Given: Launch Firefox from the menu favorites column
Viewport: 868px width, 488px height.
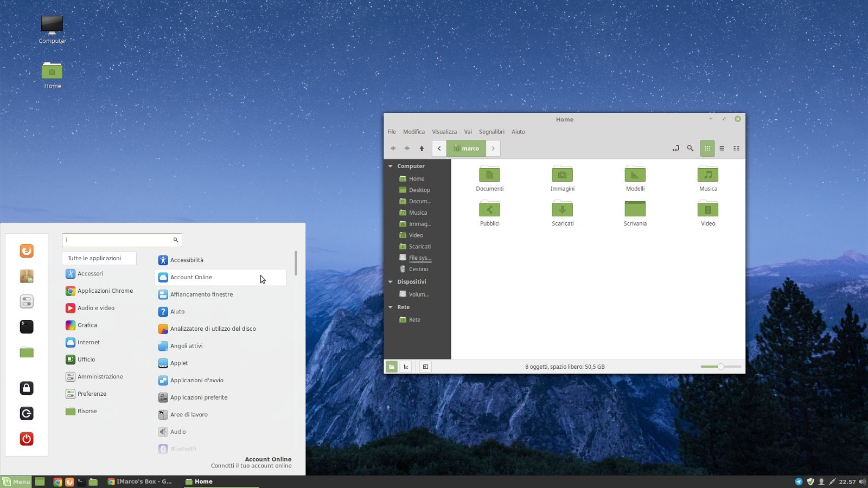Looking at the screenshot, I should point(27,251).
